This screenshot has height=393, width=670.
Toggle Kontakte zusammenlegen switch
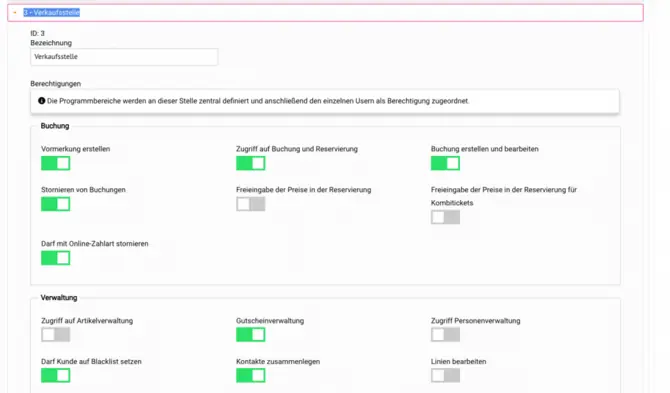click(x=250, y=375)
